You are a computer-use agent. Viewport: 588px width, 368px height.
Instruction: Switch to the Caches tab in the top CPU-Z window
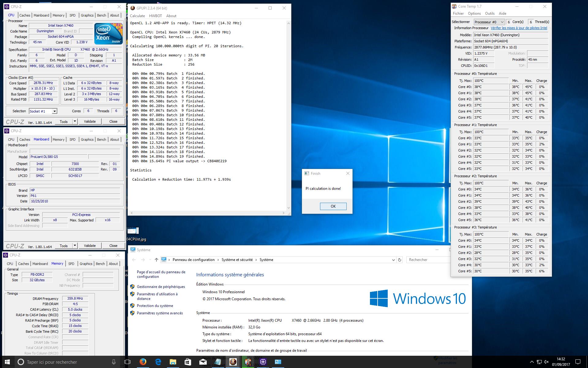(25, 15)
